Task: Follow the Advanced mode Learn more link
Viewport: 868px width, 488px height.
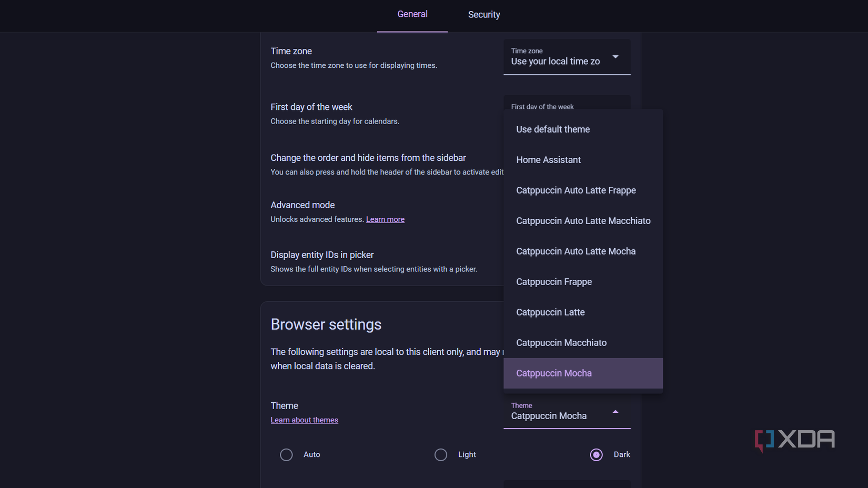Action: pos(385,219)
